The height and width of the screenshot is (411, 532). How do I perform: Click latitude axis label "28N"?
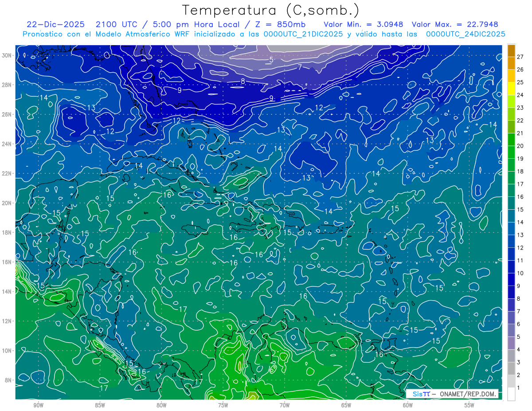(7, 85)
